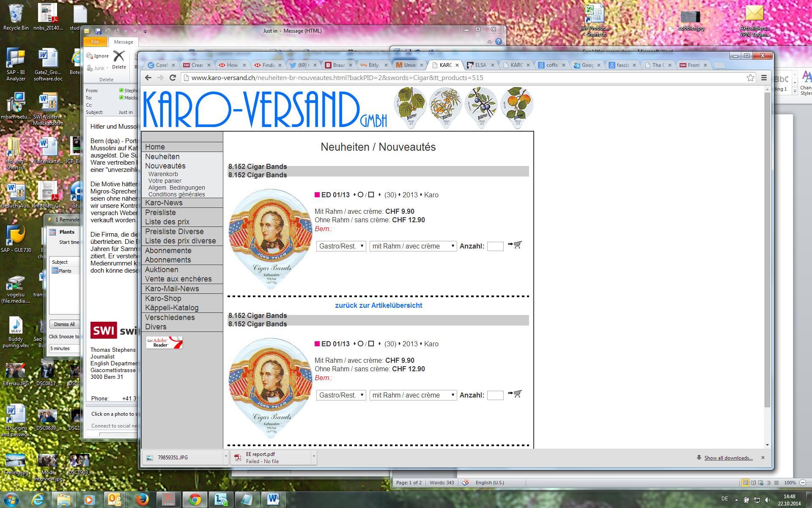The width and height of the screenshot is (812, 508).
Task: Launch Internet Explorer from taskbar
Action: tap(38, 500)
